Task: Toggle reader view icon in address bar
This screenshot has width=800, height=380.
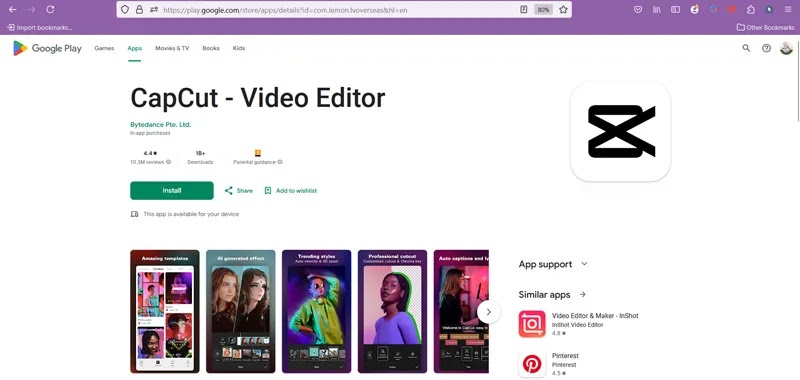Action: [x=523, y=9]
